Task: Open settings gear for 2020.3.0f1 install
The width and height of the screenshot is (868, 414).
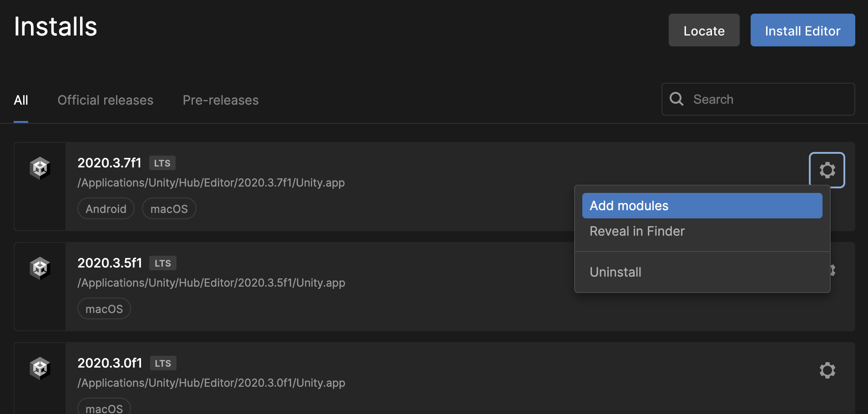Action: (827, 370)
